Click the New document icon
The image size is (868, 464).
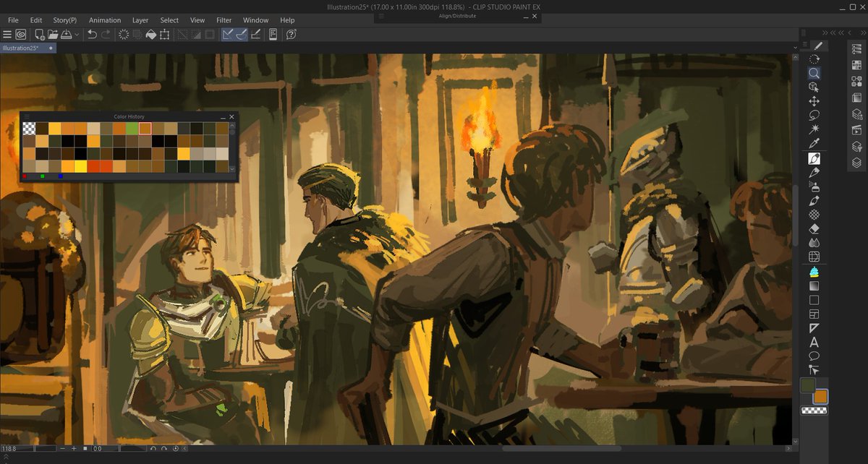pyautogui.click(x=38, y=34)
